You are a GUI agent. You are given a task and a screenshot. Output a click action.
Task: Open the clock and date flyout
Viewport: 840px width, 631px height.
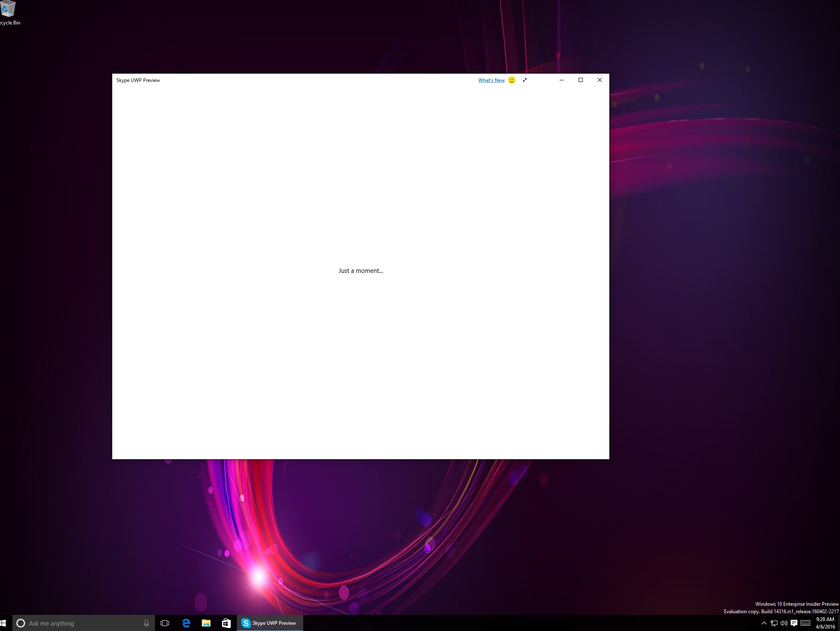pyautogui.click(x=825, y=623)
